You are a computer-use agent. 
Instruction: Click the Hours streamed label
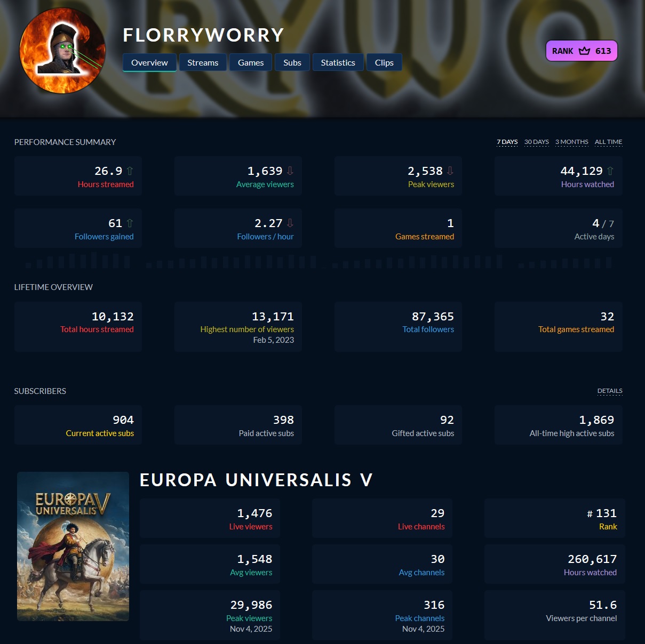click(x=106, y=184)
